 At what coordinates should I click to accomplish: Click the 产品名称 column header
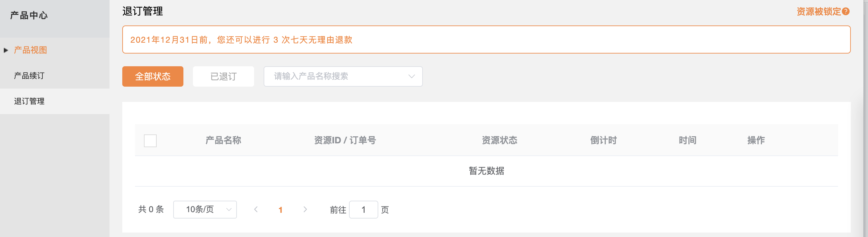pyautogui.click(x=223, y=140)
